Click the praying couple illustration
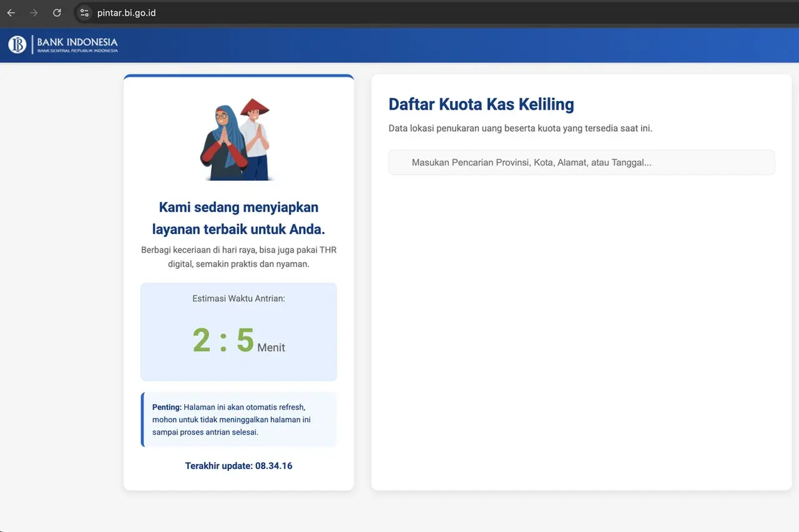Viewport: 799px width, 532px height. 238,137
